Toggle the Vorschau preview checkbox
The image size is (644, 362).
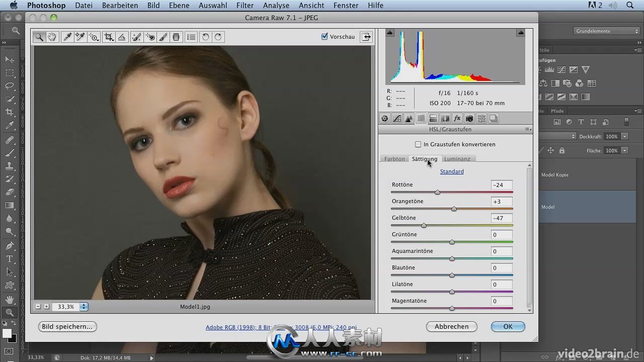325,37
